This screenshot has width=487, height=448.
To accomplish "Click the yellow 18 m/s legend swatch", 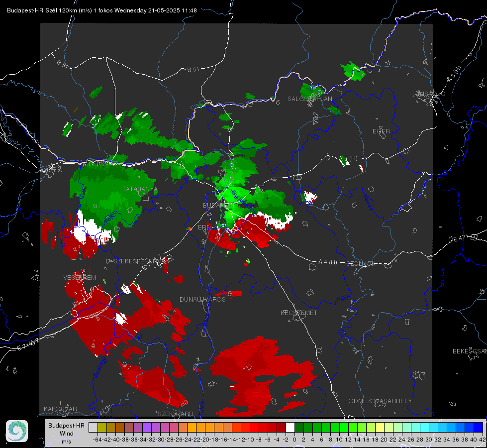I will (380, 427).
